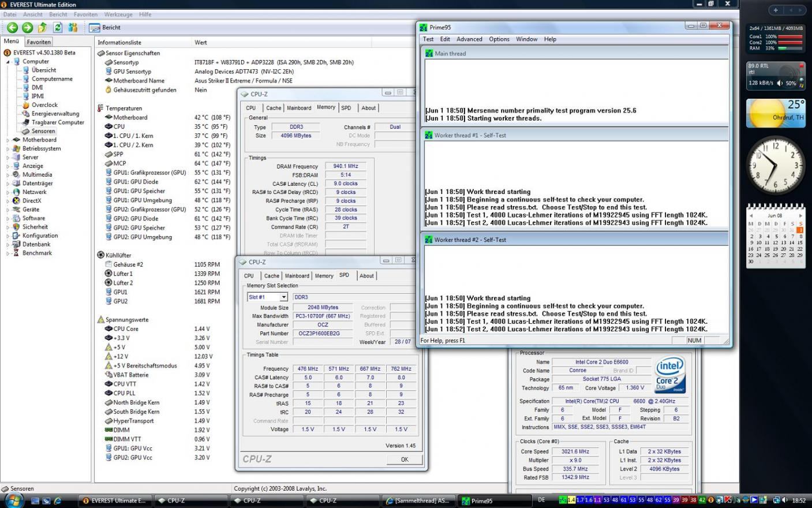Viewport: 812px width, 508px height.
Task: Click the users/community icon in EVEREST toolbar
Action: [x=73, y=27]
